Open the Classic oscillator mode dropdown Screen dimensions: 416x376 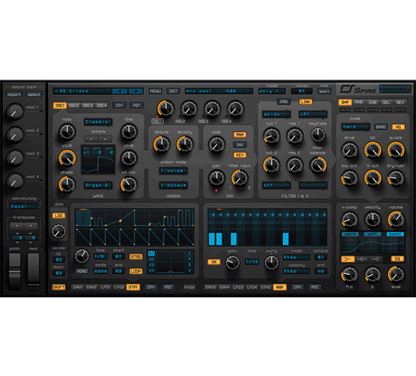(98, 122)
